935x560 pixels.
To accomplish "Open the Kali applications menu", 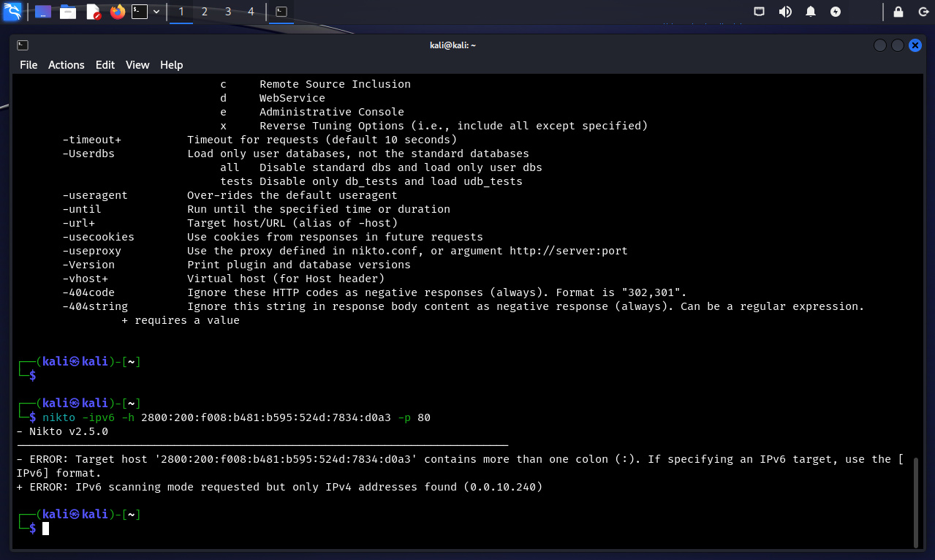I will tap(12, 12).
